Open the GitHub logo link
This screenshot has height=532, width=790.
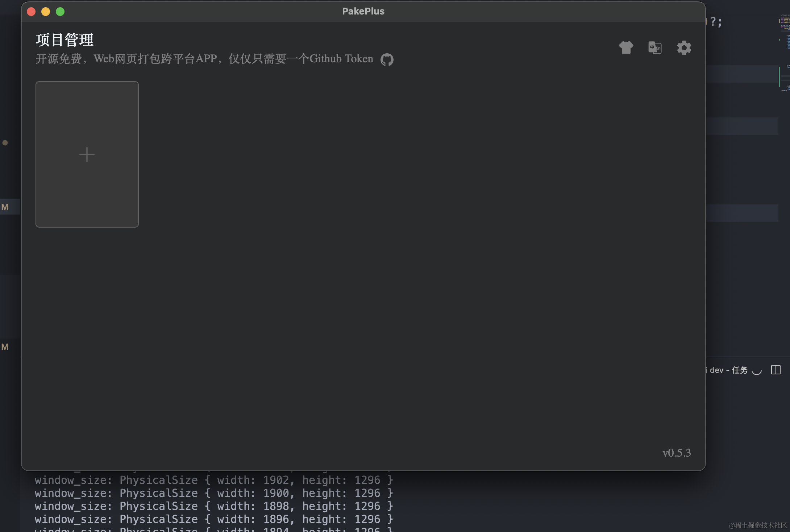[x=387, y=59]
